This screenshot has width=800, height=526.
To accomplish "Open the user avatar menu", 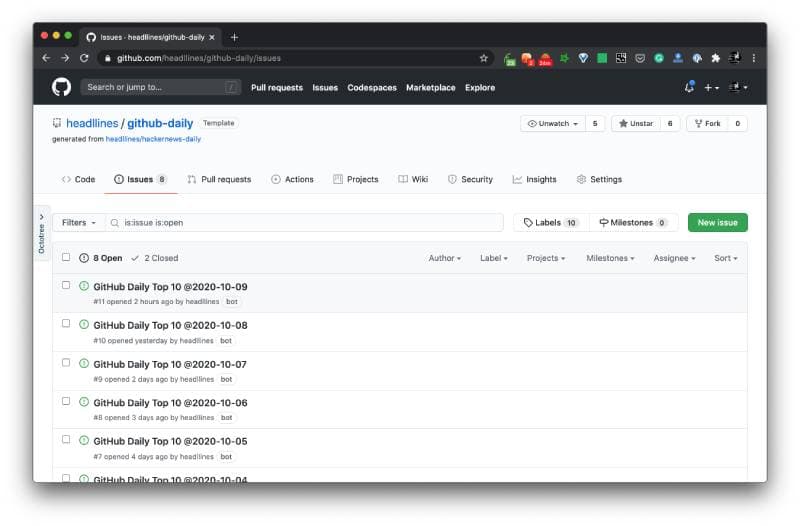I will (738, 87).
